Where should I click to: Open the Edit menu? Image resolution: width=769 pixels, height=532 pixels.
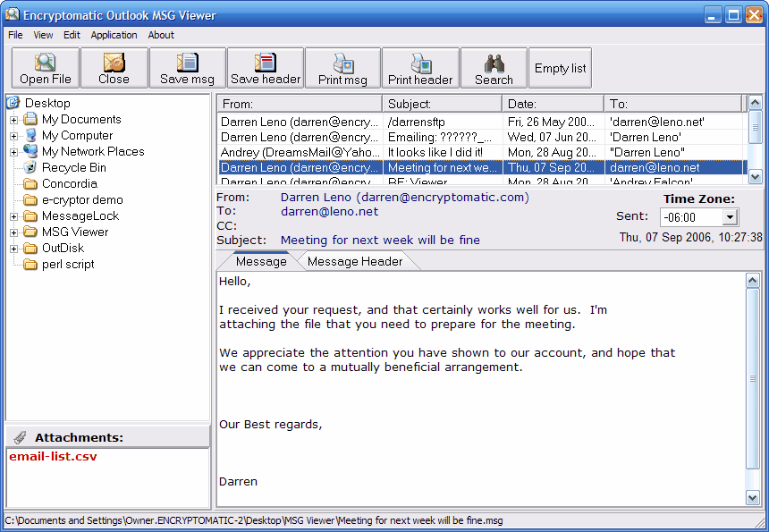[72, 35]
